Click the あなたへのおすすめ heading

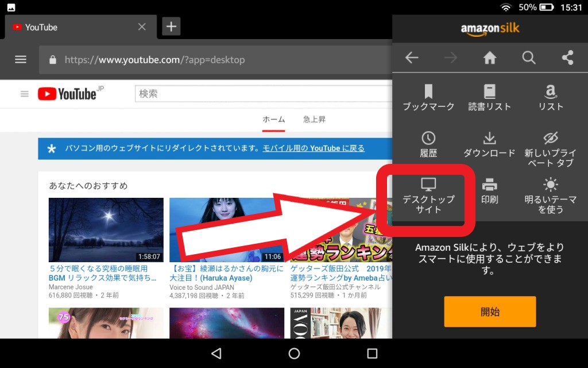pyautogui.click(x=88, y=186)
